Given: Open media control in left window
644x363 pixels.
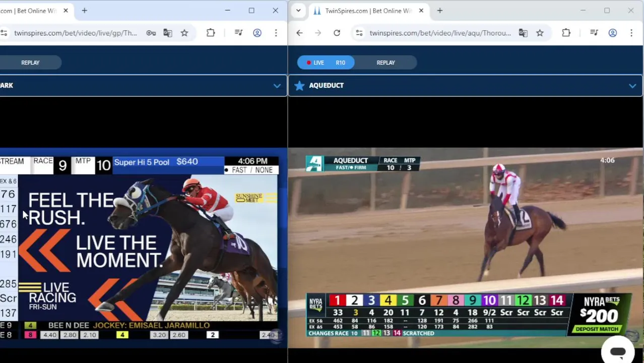Looking at the screenshot, I should [238, 33].
